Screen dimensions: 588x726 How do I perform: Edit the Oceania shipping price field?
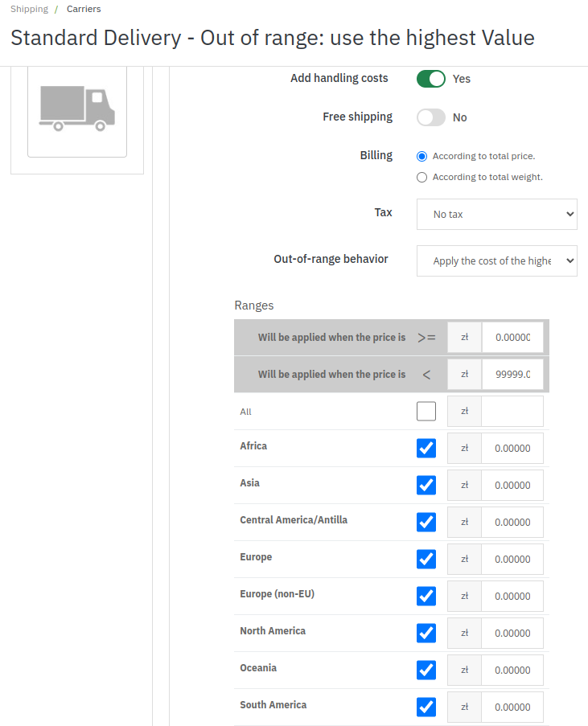point(512,670)
